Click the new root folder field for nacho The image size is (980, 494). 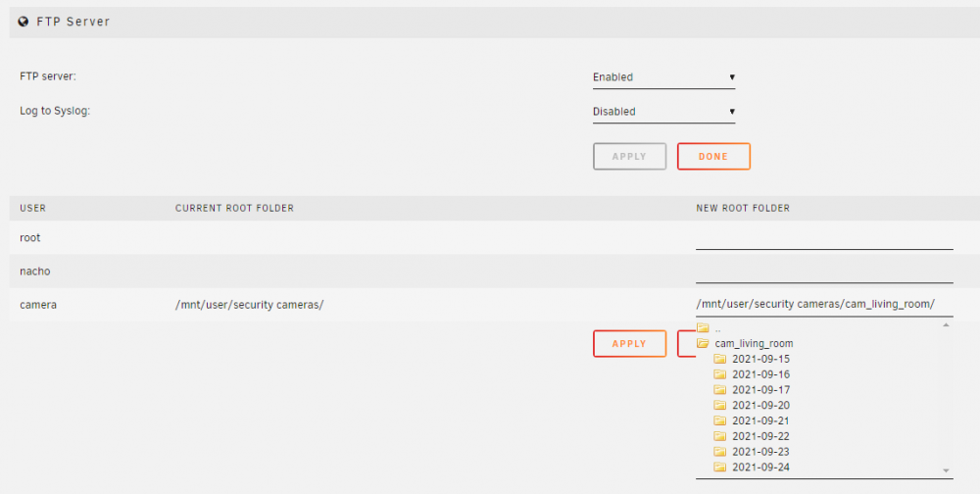pyautogui.click(x=824, y=272)
